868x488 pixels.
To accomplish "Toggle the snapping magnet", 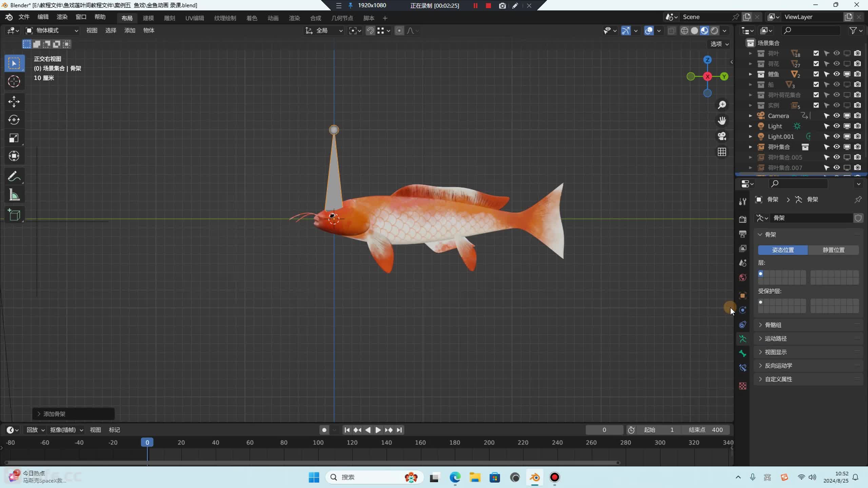I will tap(370, 30).
